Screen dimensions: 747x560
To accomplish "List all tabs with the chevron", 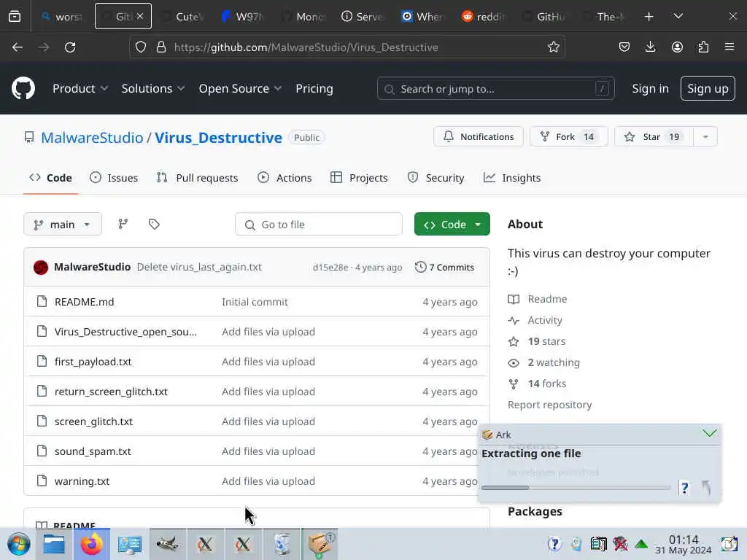I will (x=678, y=17).
